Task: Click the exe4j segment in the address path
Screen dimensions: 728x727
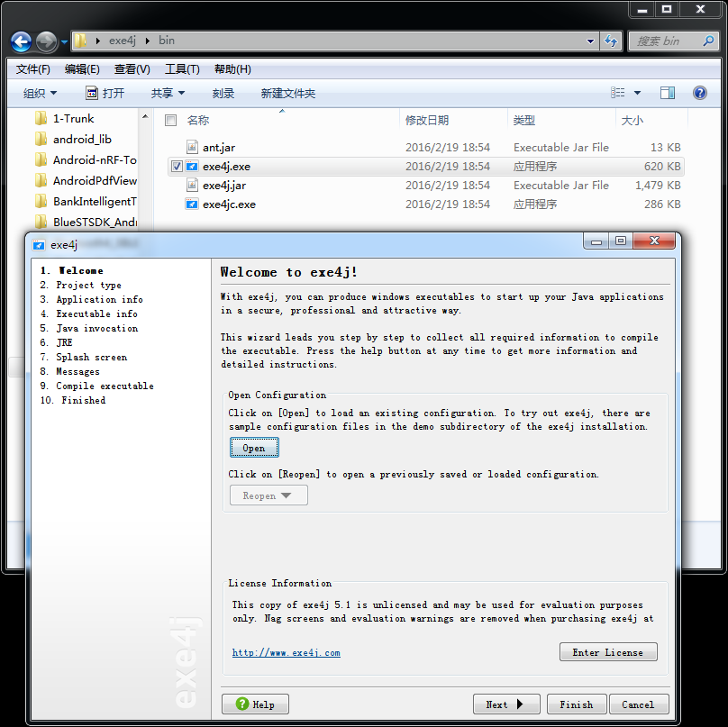Action: [x=123, y=41]
